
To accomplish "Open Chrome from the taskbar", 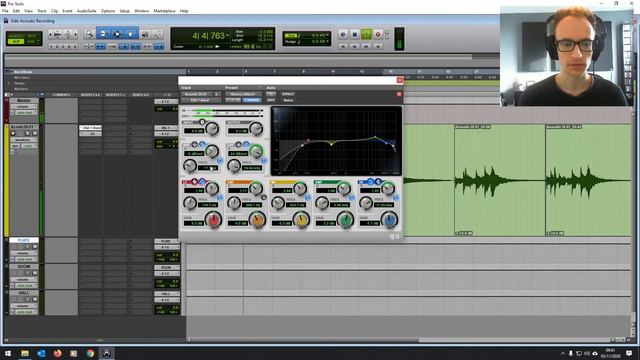I will (90, 353).
